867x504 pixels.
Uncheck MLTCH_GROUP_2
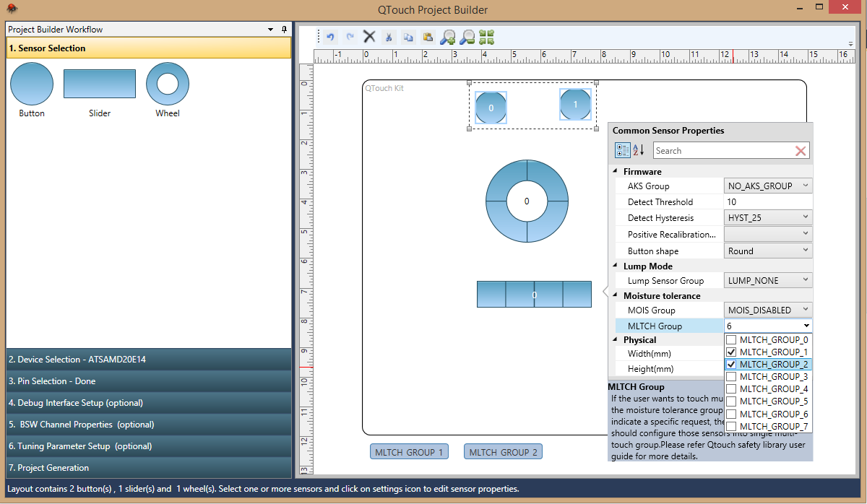coord(731,364)
